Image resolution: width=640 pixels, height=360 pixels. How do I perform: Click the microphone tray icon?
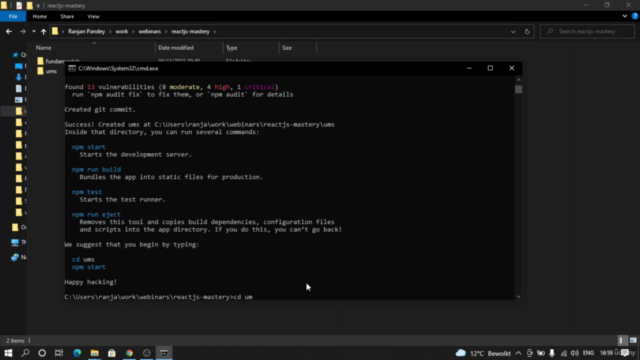tap(552, 353)
